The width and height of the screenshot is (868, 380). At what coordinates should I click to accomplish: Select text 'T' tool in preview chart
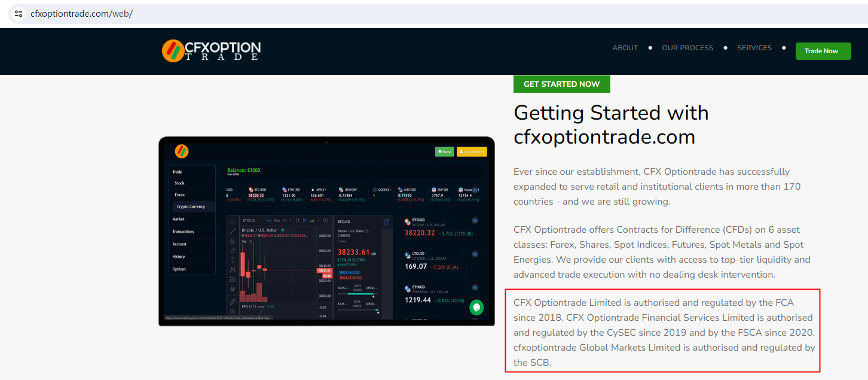point(233,260)
